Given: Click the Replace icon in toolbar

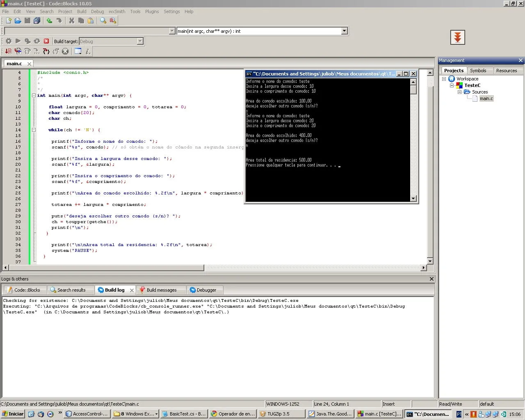Looking at the screenshot, I should click(113, 21).
